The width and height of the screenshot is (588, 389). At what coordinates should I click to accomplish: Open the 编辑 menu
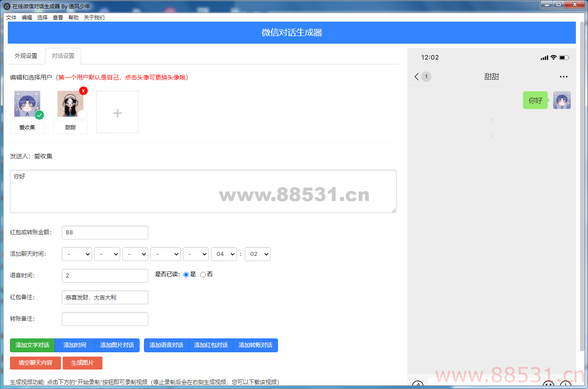27,18
